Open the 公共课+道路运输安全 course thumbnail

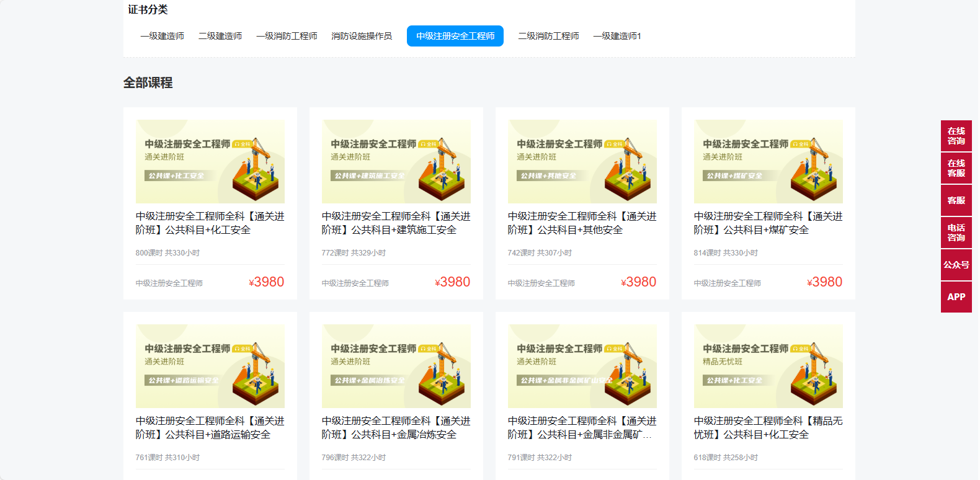point(210,366)
